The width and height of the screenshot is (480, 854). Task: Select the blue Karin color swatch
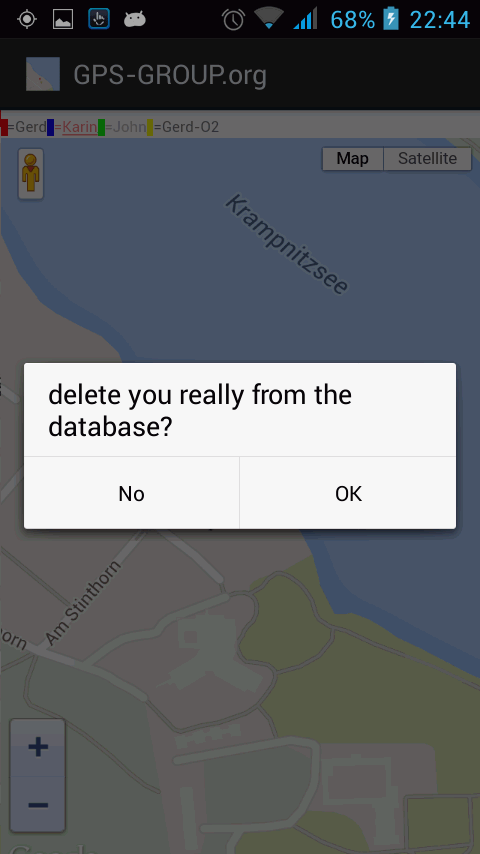pos(50,127)
